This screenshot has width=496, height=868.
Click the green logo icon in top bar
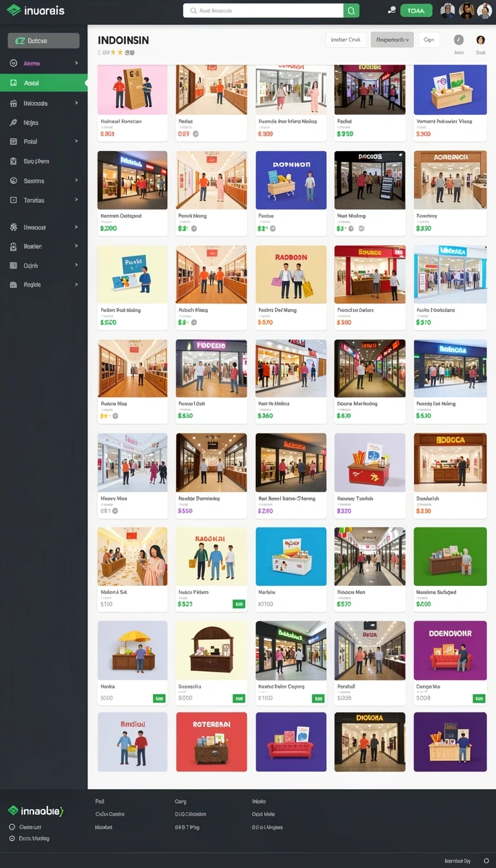point(13,10)
